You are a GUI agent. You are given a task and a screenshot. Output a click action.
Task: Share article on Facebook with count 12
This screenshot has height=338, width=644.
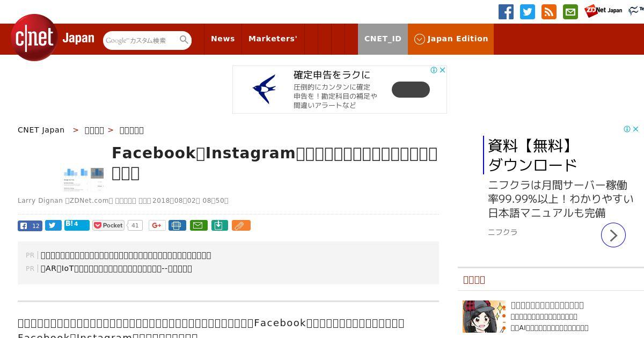30,225
